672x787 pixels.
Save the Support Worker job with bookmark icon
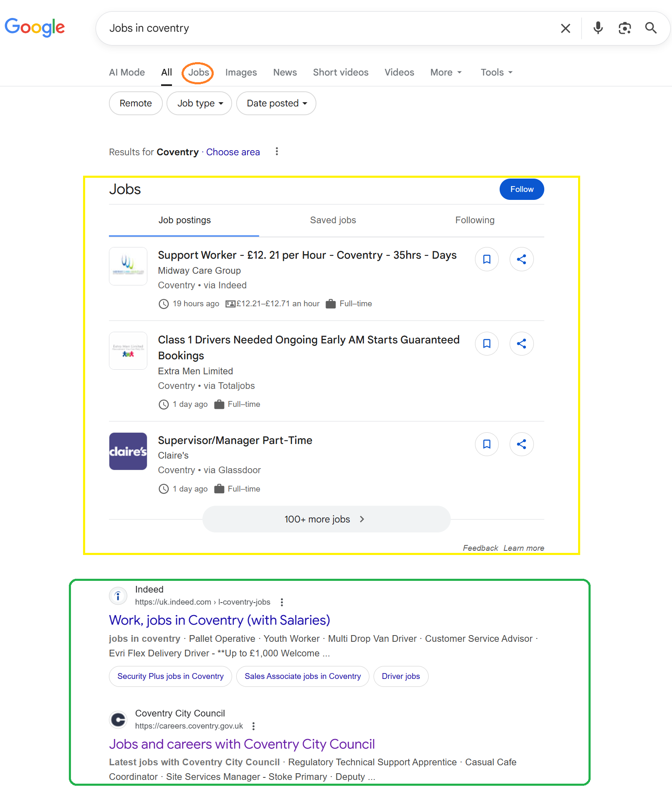click(x=487, y=259)
